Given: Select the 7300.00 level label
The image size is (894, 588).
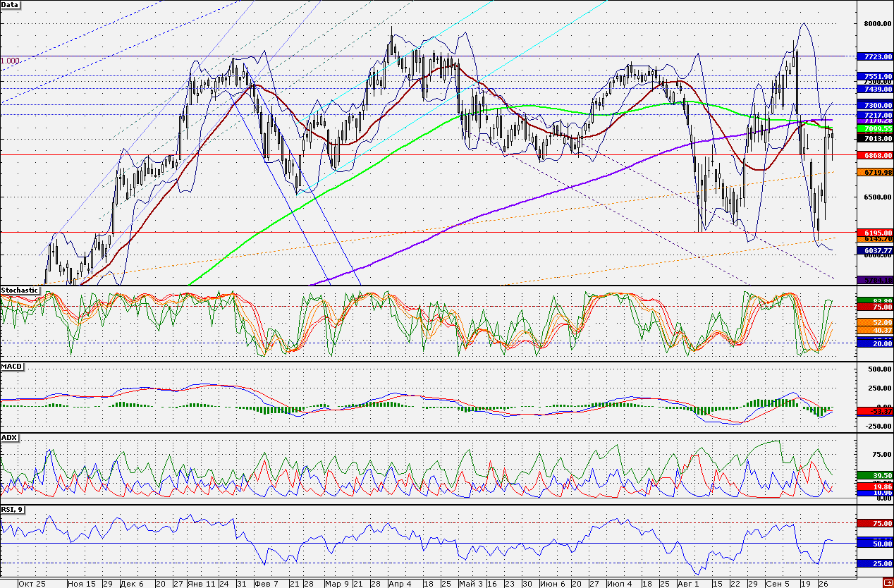Looking at the screenshot, I should click(x=874, y=104).
